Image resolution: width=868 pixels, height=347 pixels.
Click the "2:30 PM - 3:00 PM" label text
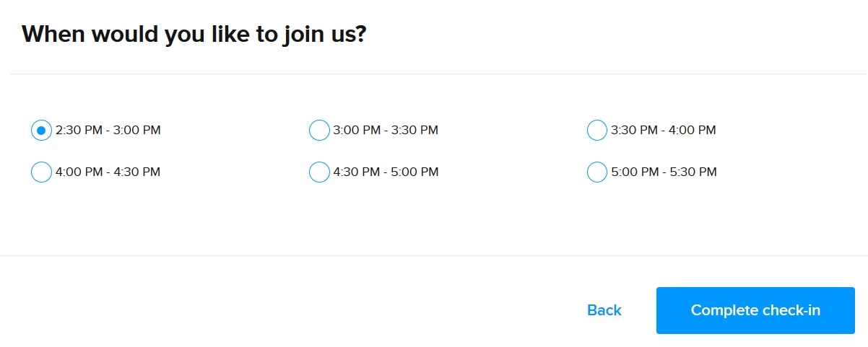click(x=108, y=131)
